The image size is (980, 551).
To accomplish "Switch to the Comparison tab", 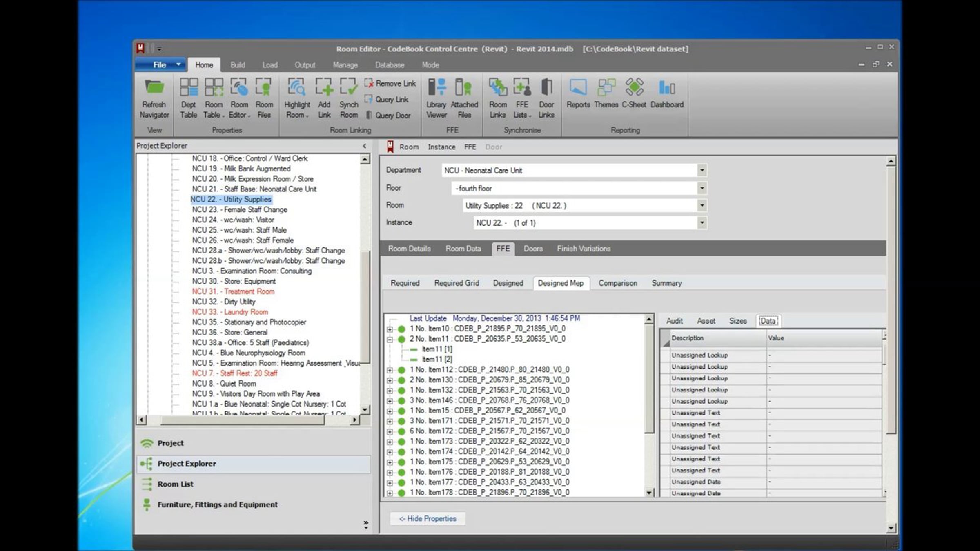I will [617, 283].
